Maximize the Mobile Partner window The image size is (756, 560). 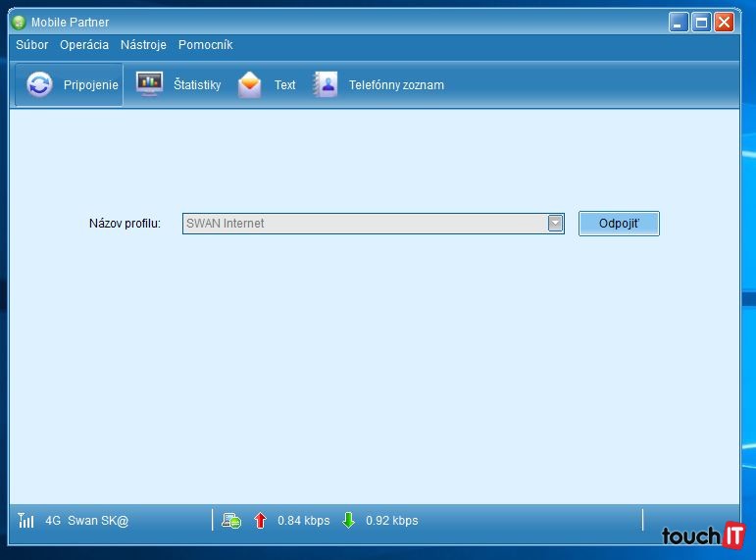pyautogui.click(x=701, y=23)
